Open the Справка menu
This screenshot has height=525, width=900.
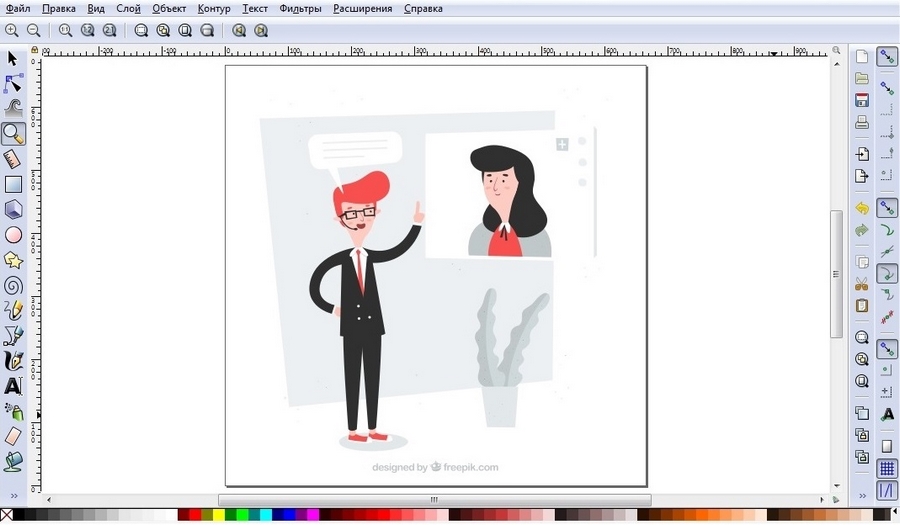click(423, 9)
